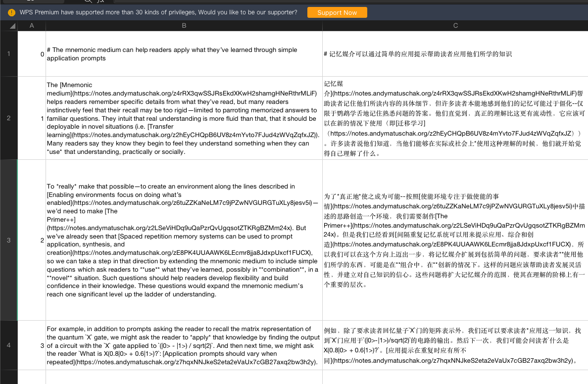
Task: Select row 3 header
Action: click(x=8, y=240)
